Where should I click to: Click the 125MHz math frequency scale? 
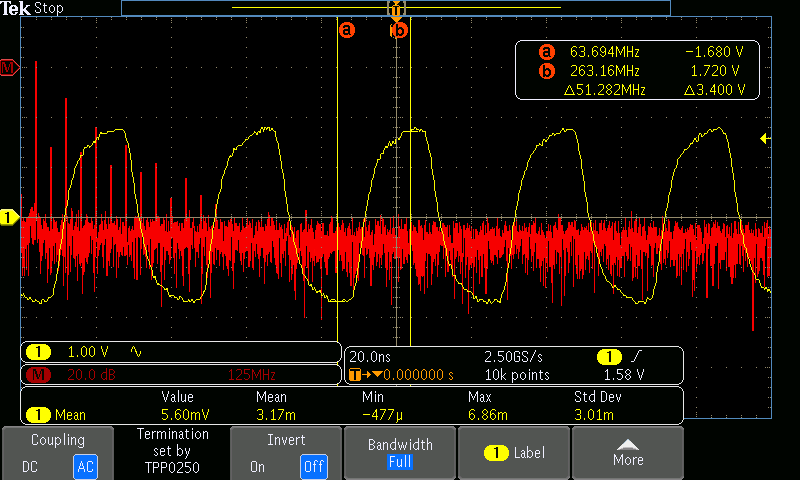(x=252, y=375)
